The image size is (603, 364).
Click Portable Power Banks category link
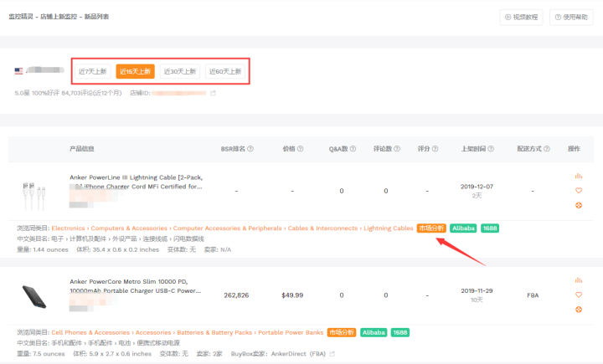pyautogui.click(x=291, y=332)
